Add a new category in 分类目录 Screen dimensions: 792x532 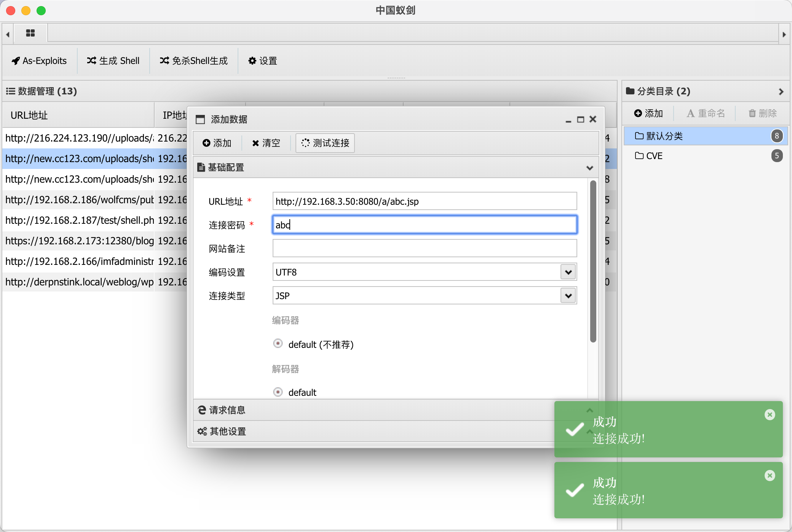pyautogui.click(x=648, y=113)
